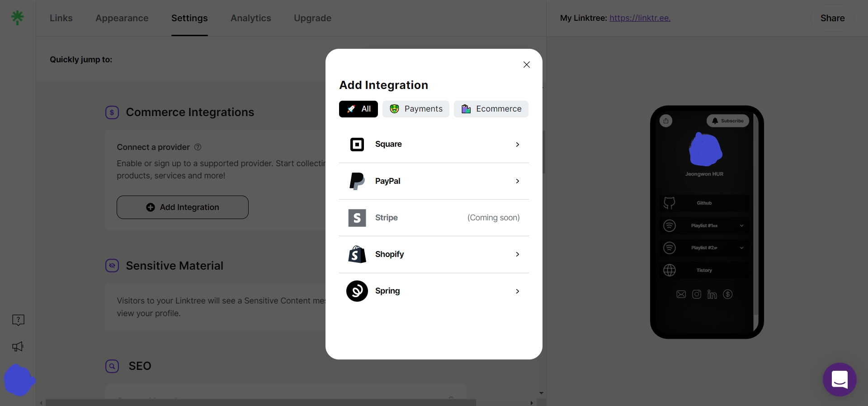Viewport: 868px width, 406px height.
Task: Click the Stripe label in the list
Action: [x=387, y=218]
